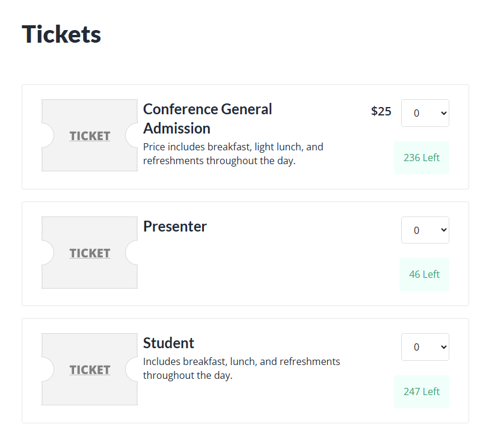Click the 236 Left availability badge
This screenshot has width=480, height=448.
pos(421,158)
